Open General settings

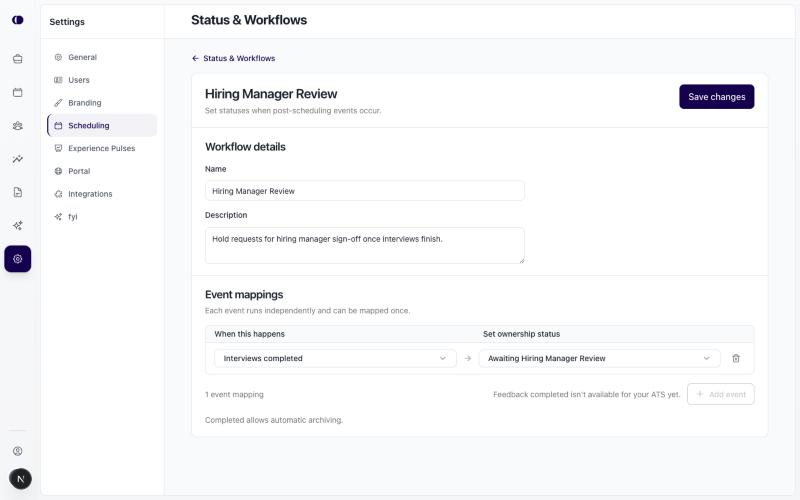click(x=102, y=57)
